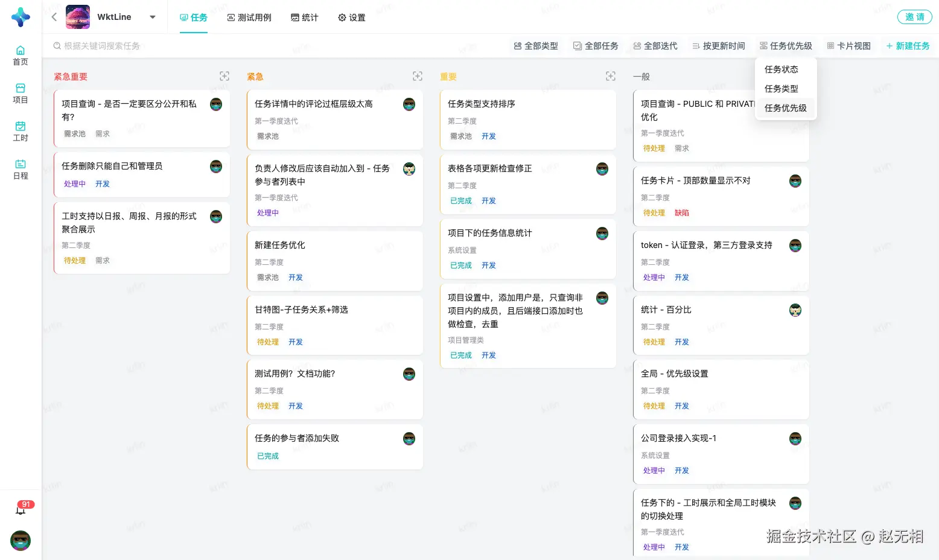Click assignee avatar on 公司登录接入实现-1 card
Image resolution: width=939 pixels, height=560 pixels.
(x=795, y=439)
